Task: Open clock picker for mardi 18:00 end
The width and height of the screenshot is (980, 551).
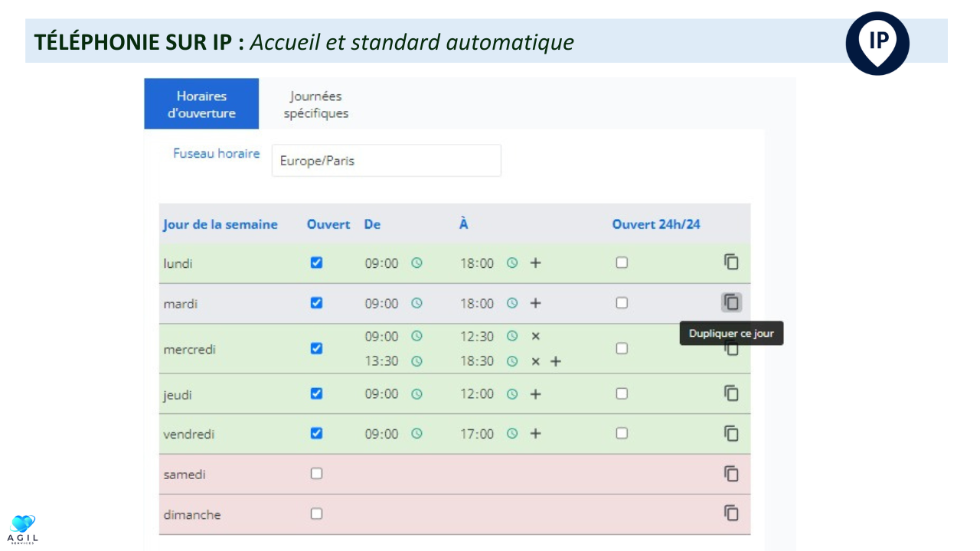Action: pos(512,303)
